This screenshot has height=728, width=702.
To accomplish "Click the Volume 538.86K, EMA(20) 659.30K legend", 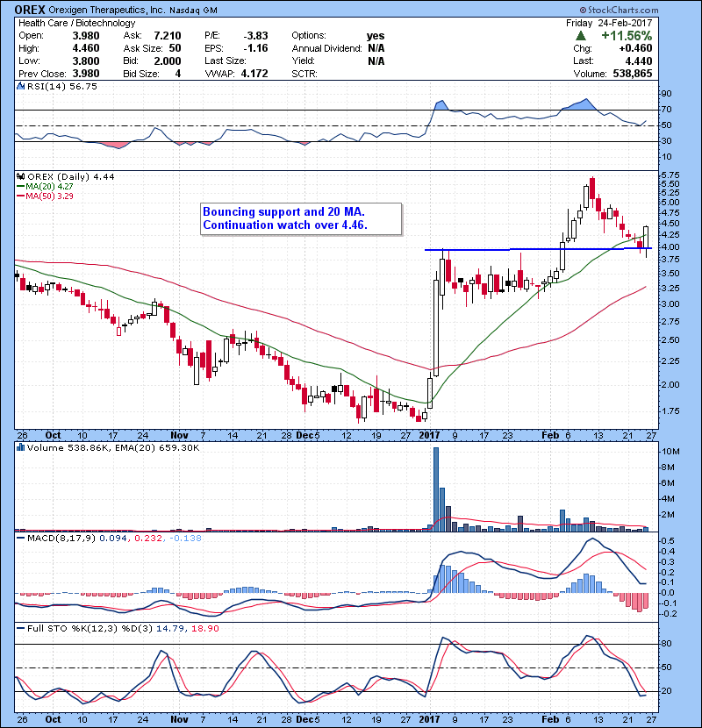I will (x=113, y=447).
